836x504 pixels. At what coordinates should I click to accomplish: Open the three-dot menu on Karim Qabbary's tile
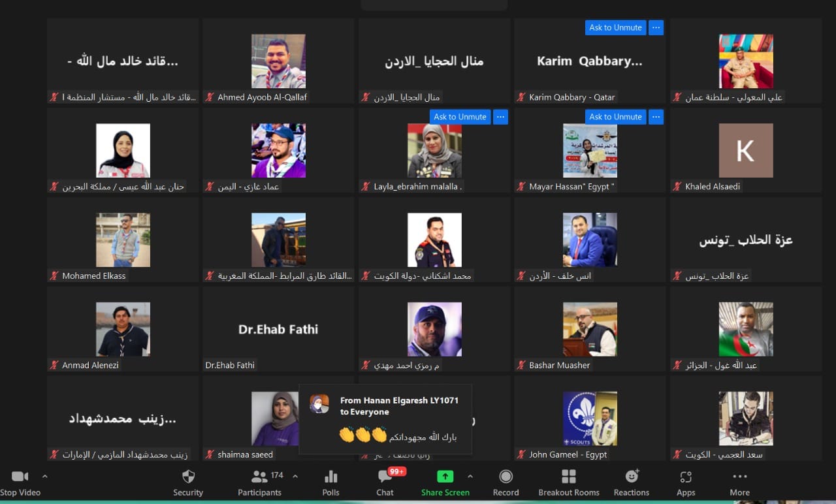point(656,27)
